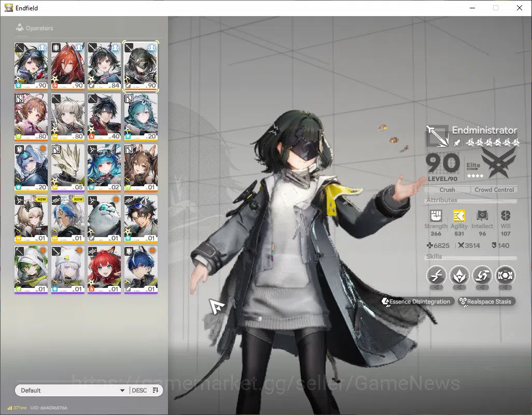Click the LEVEL/90 text
Screen dimensions: 532x415
click(442, 178)
